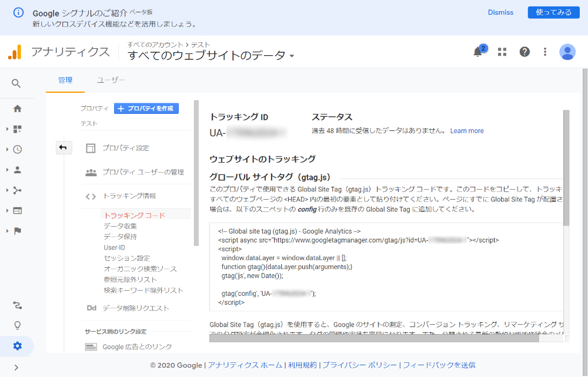The height and width of the screenshot is (377, 588).
Task: Open the Acquisition branching icon
Action: tap(17, 190)
